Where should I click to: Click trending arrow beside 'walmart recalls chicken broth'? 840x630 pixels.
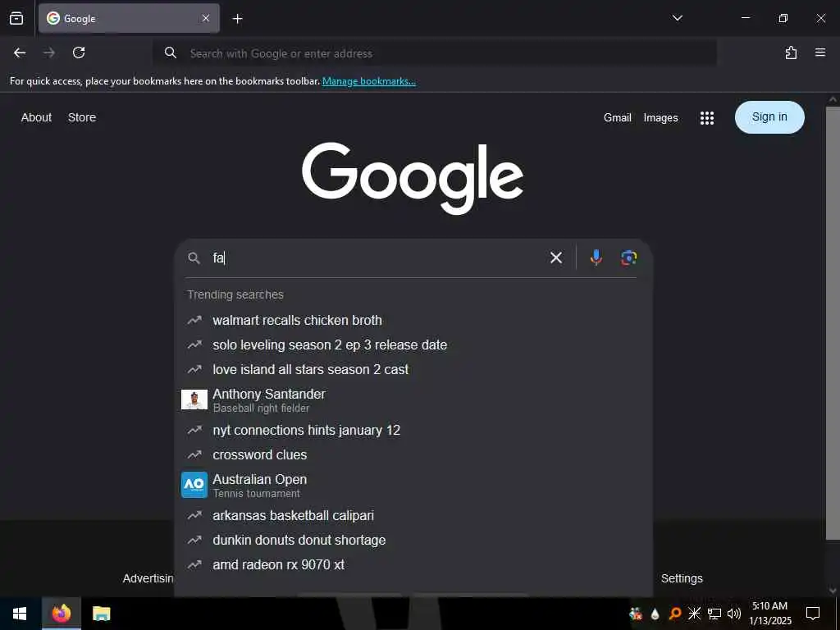click(x=194, y=321)
